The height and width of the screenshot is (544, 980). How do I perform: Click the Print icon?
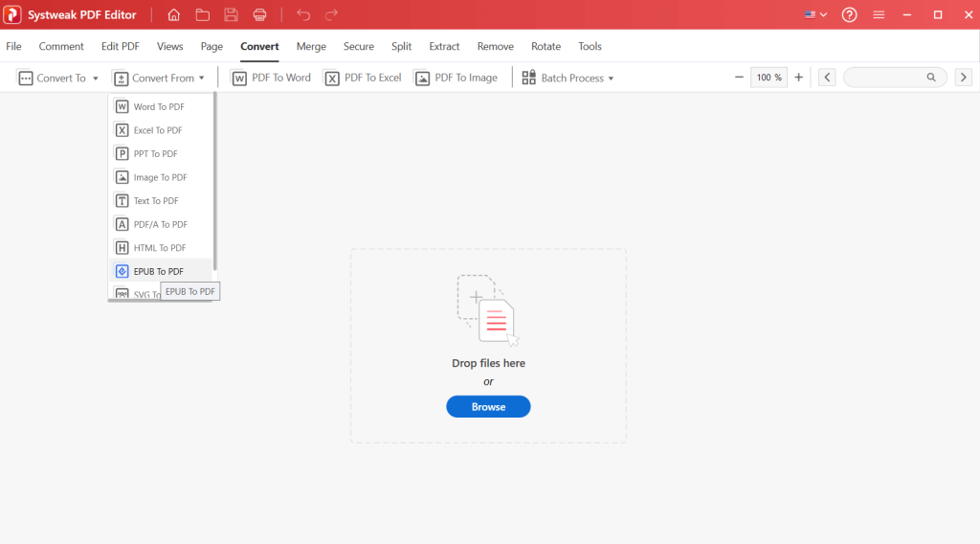[x=260, y=15]
